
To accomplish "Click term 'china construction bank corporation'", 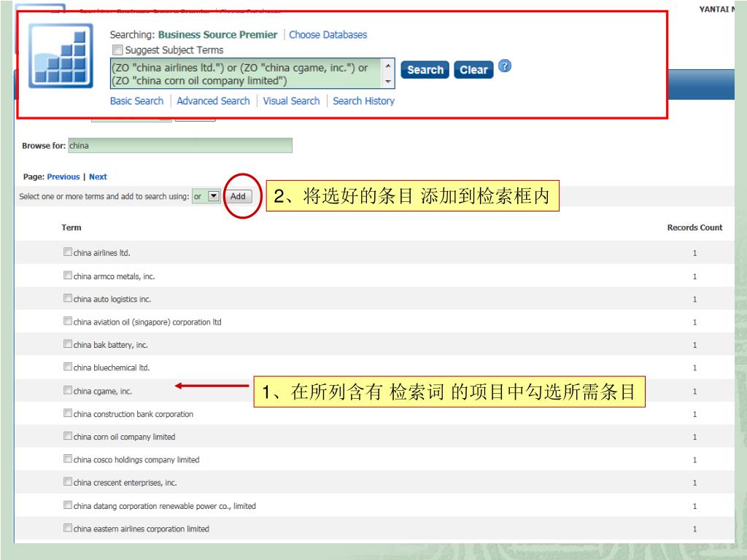I will click(x=133, y=414).
